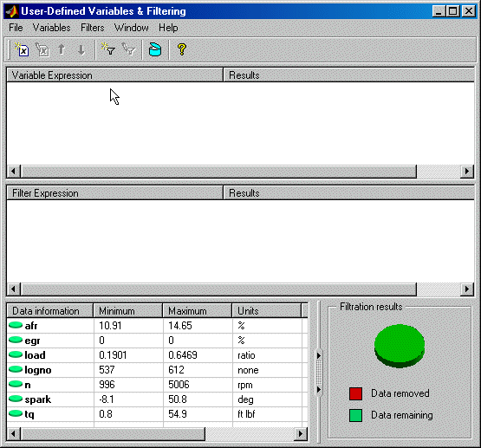The image size is (481, 448).
Task: Click right arrow of variable list scrollbar
Action: pyautogui.click(x=467, y=171)
